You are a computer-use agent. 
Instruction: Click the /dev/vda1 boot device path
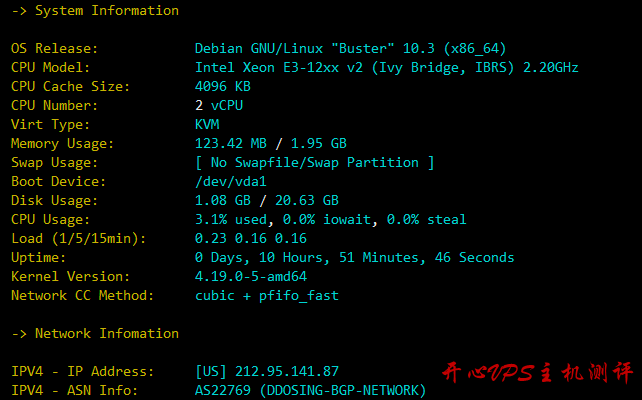tap(231, 181)
